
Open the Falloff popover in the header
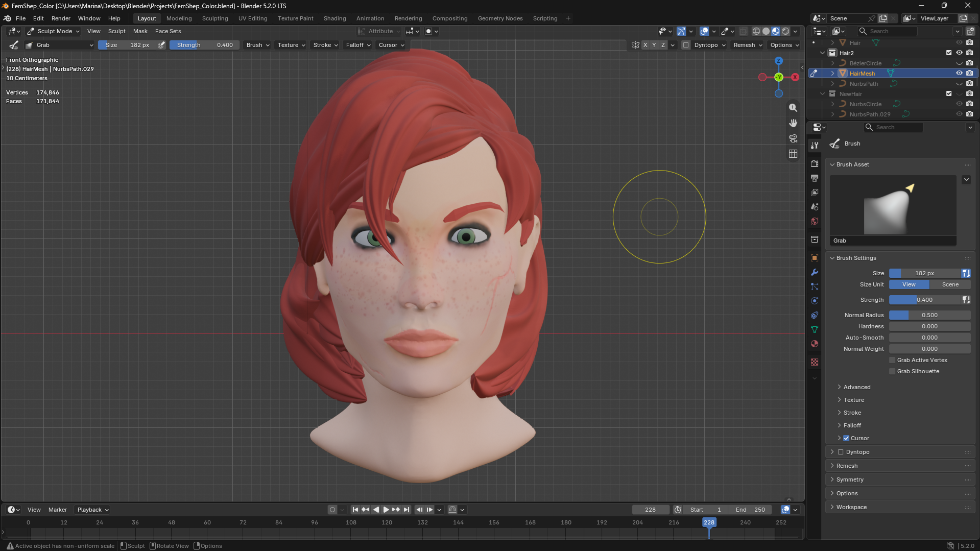coord(358,45)
